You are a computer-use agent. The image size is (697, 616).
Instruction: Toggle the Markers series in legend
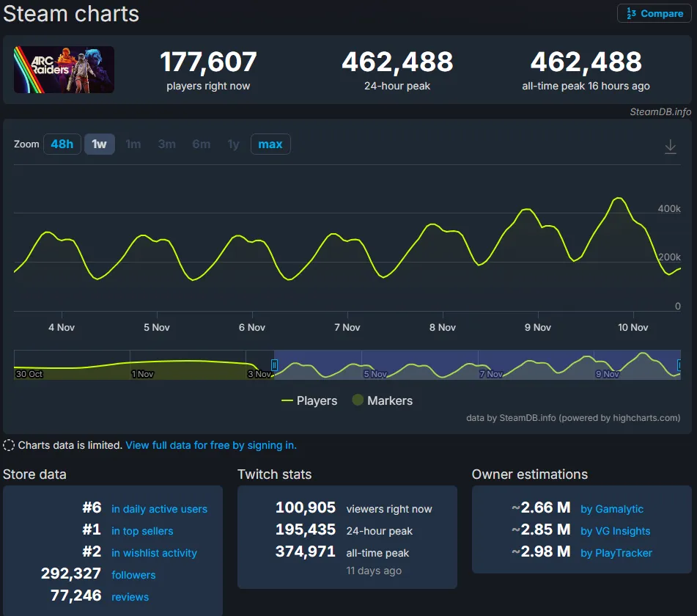click(x=382, y=401)
